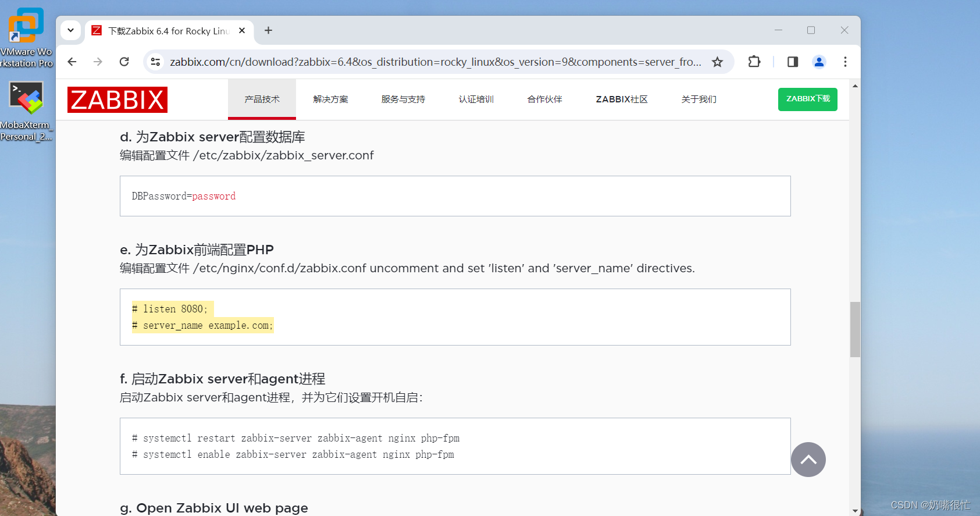Click heading 'e. 为Zabbix前端配置PHP'
Screen dimensions: 980x516
pyautogui.click(x=197, y=250)
